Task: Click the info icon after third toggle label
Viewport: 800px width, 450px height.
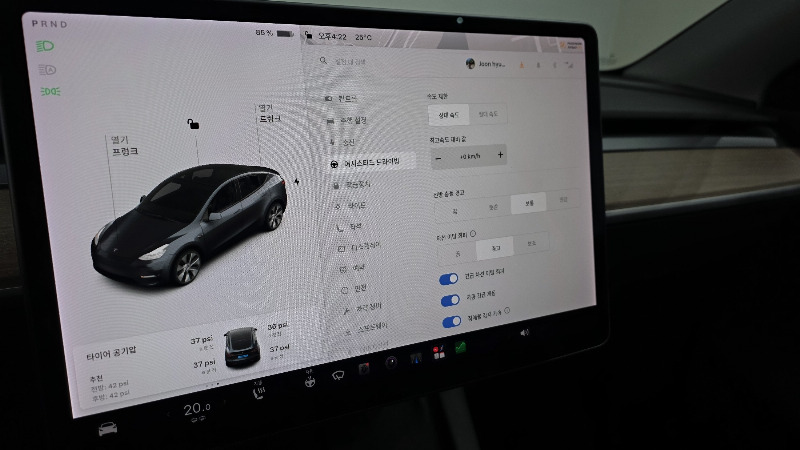Action: click(x=507, y=310)
